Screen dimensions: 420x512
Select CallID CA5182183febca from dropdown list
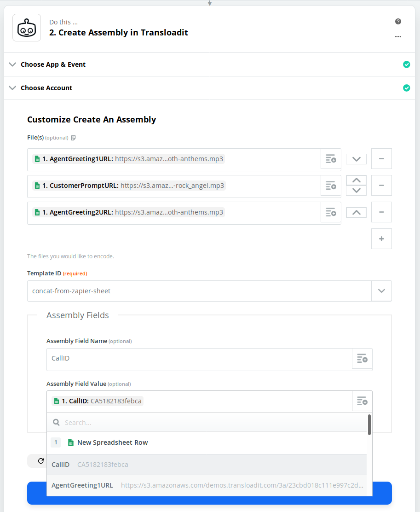[207, 464]
